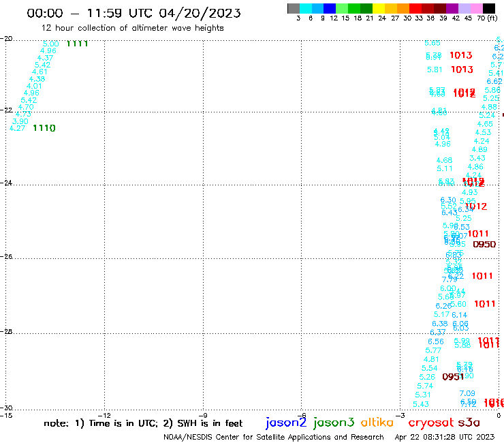Click the black swatch at legend's end

489,8
